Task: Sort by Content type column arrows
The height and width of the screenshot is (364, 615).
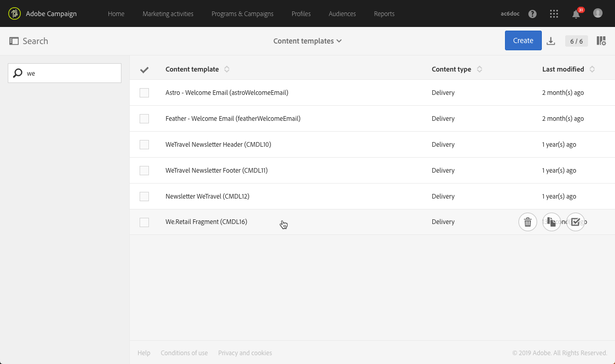Action: 480,69
